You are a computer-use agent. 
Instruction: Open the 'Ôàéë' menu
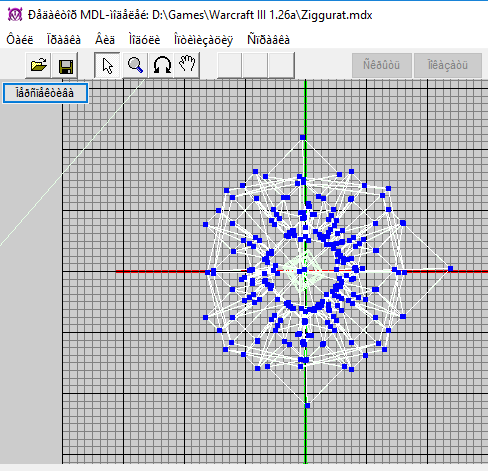[x=20, y=40]
